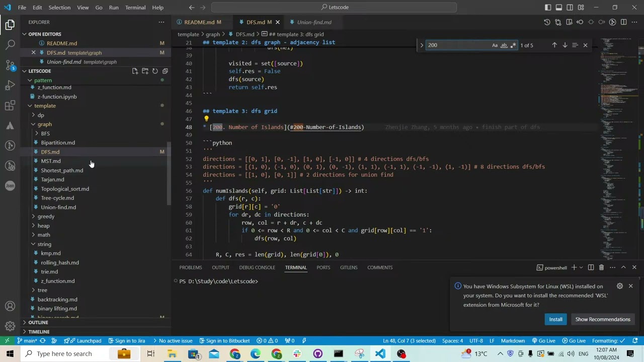
Task: Toggle Match Case in find widget
Action: pyautogui.click(x=495, y=45)
